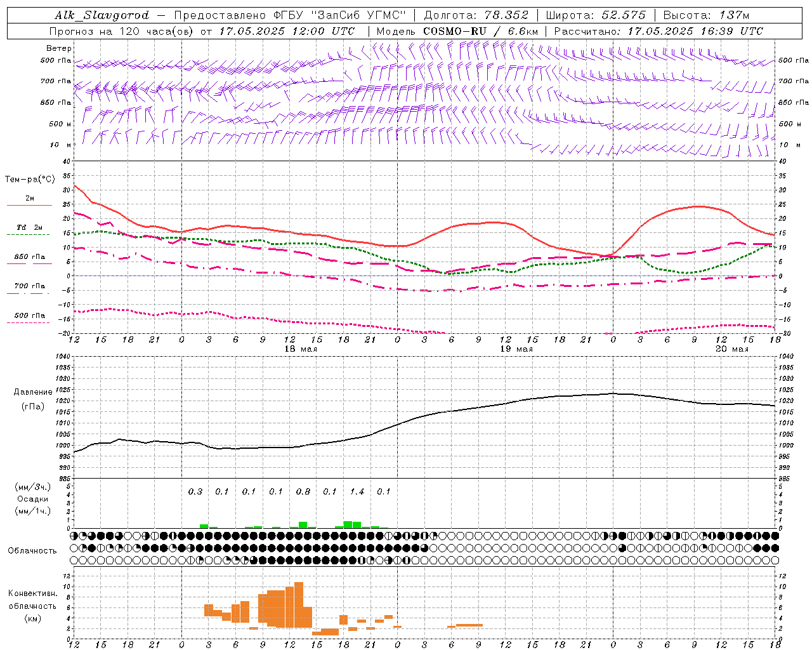Click the text Предоставлено ФГБУ "ЗапСиб УГМС"

point(289,15)
